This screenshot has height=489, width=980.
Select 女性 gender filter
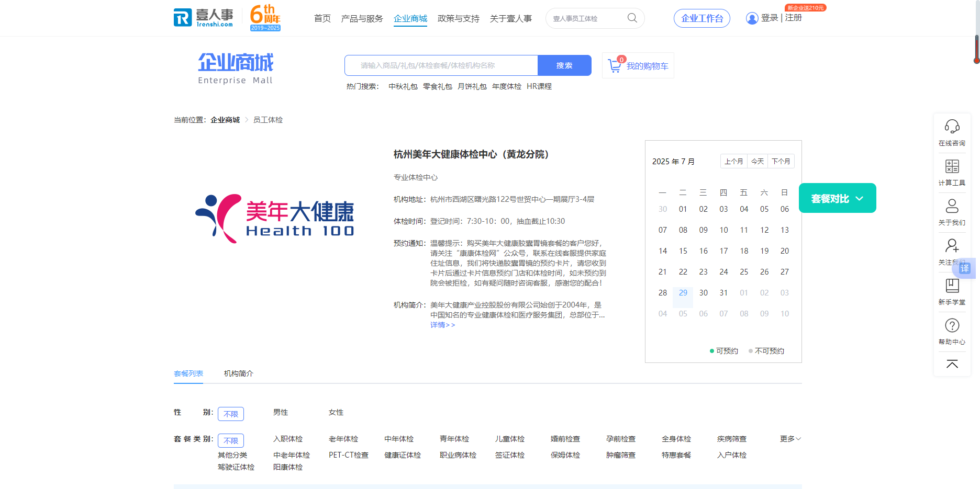tap(336, 412)
